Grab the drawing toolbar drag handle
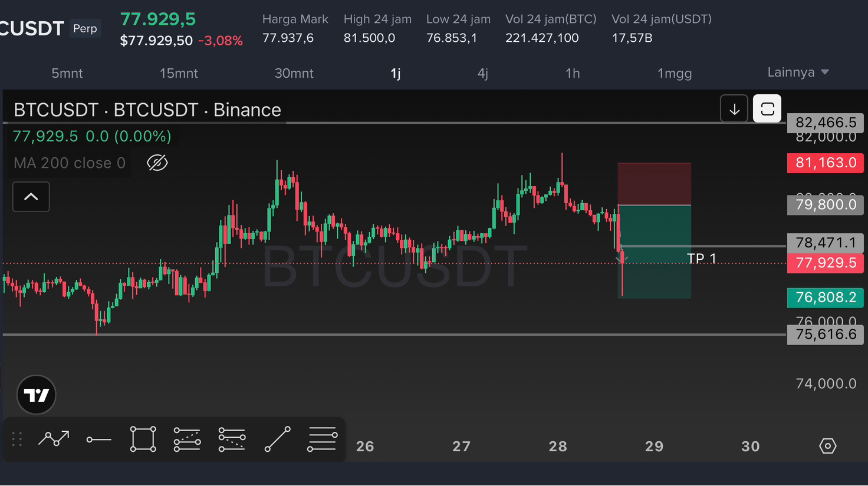Viewport: 868px width, 486px height. click(17, 439)
